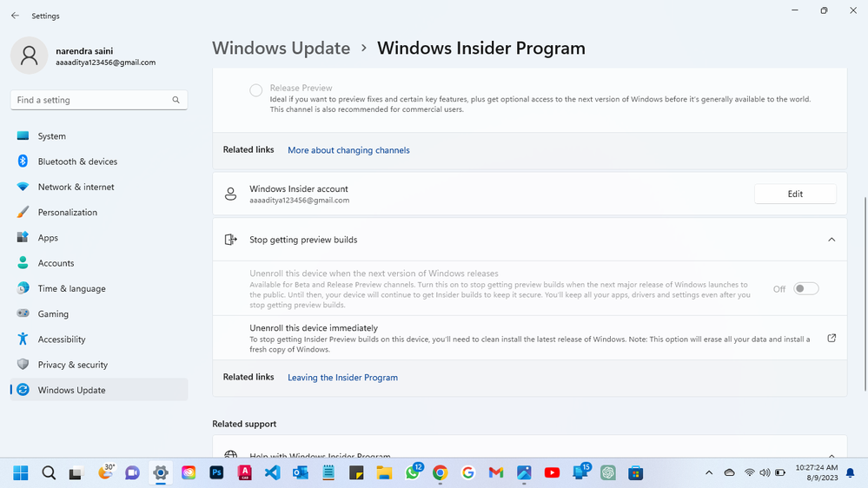Image resolution: width=868 pixels, height=488 pixels.
Task: Open Network & internet settings
Action: (x=98, y=187)
